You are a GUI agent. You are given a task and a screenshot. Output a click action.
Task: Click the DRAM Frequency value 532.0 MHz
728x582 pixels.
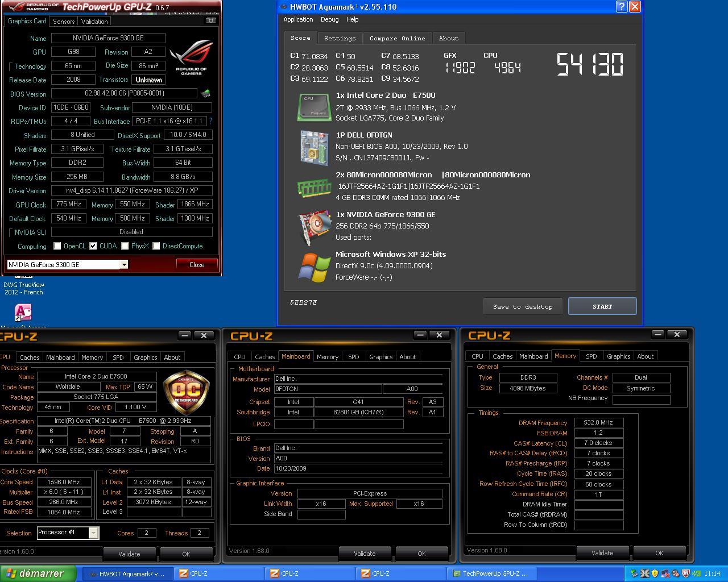pos(598,422)
